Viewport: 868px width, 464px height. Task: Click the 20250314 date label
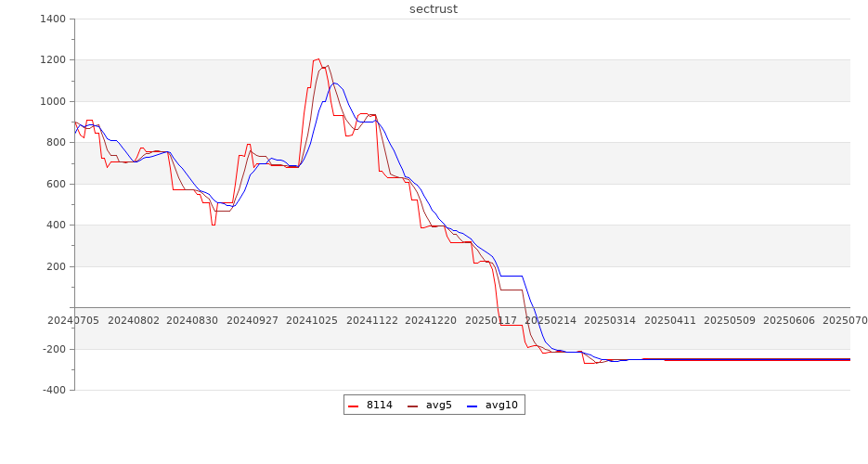tap(610, 320)
